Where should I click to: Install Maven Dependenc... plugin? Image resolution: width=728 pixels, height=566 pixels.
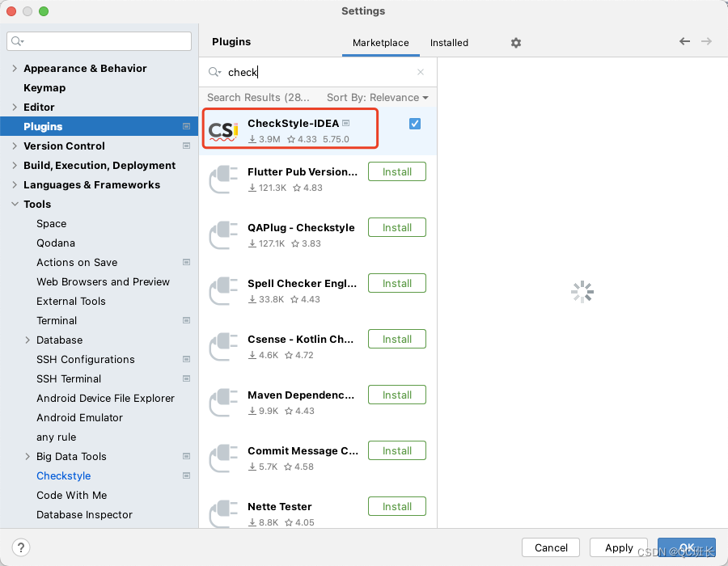(397, 395)
